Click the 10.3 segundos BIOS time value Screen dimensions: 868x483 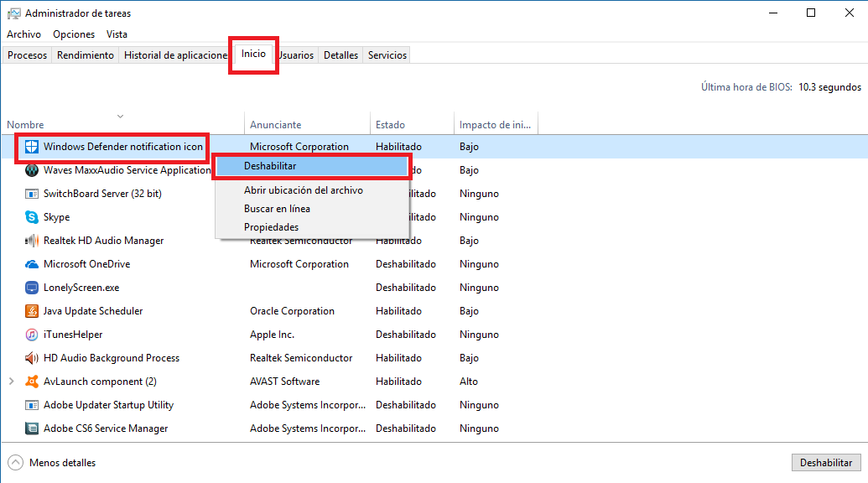click(829, 87)
